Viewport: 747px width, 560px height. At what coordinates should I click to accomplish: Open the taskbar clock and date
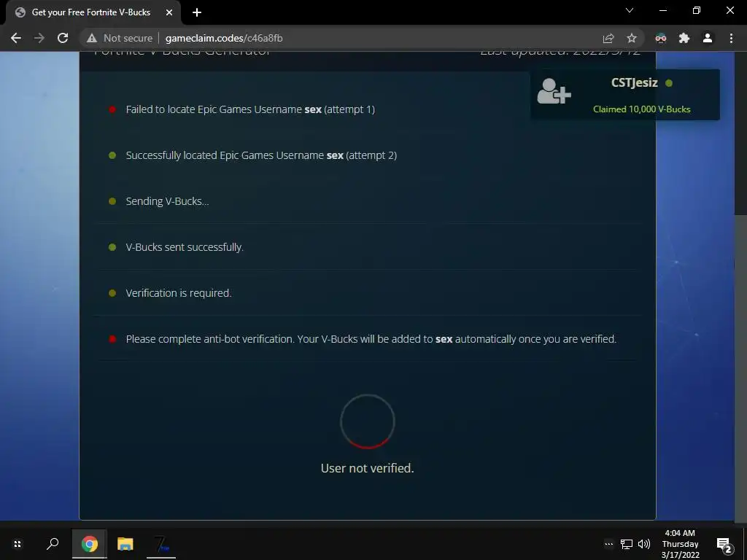[681, 544]
